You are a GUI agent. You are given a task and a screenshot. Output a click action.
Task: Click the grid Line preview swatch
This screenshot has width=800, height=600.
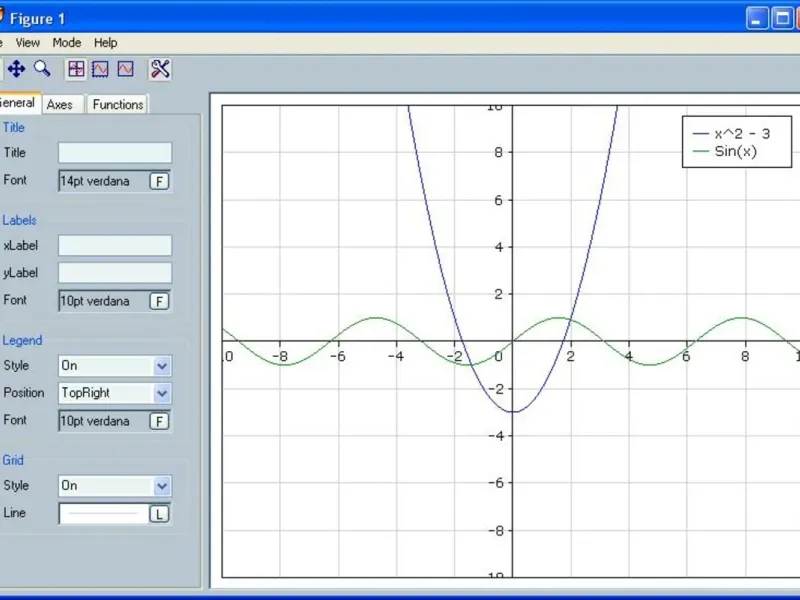coord(104,514)
